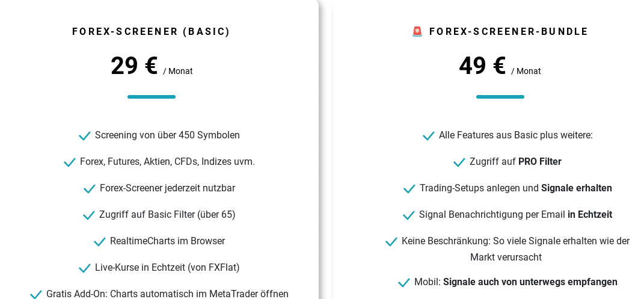Screen dimensions: 644x299
Task: Click checkmark beside Live-Kurse in Echtzeit
Action: [85, 268]
